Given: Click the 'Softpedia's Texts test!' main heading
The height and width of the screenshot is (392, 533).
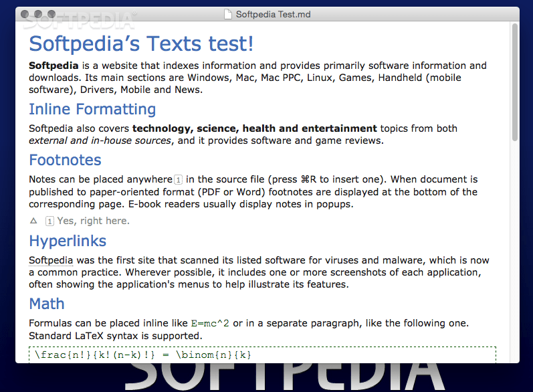Looking at the screenshot, I should click(141, 44).
